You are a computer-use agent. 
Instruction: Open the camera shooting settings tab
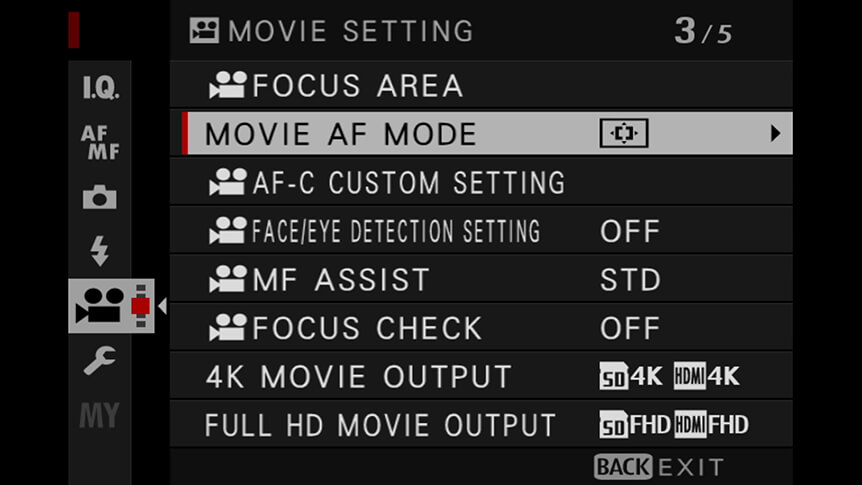click(100, 197)
